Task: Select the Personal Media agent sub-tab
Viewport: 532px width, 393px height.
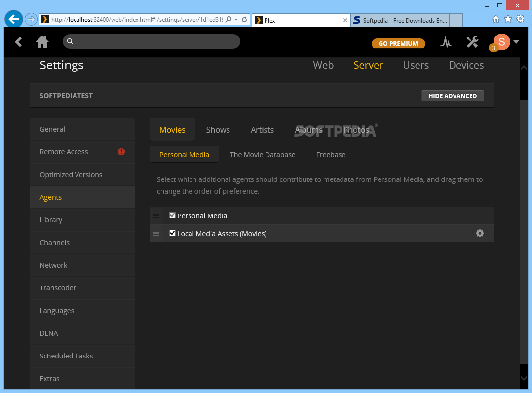Action: (184, 155)
